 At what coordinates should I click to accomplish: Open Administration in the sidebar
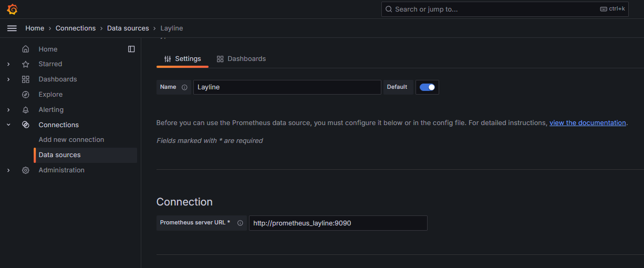[61, 170]
